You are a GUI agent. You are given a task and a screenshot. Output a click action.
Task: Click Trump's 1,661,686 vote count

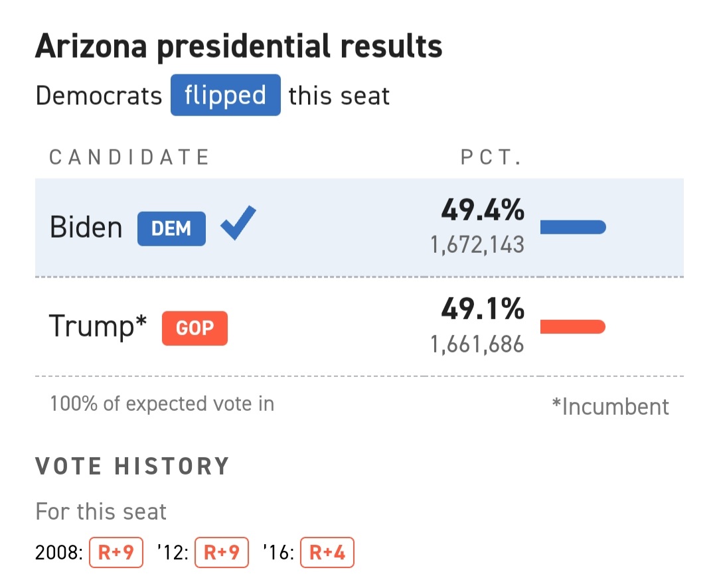point(477,344)
